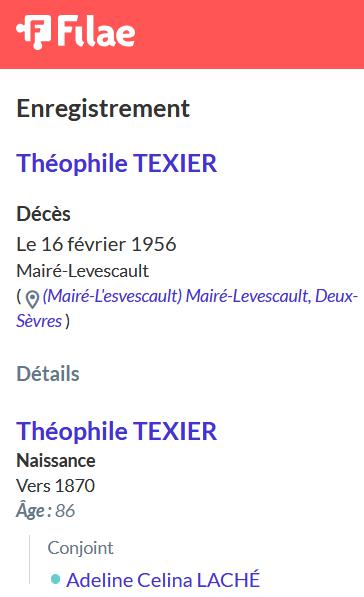Select the Enregistrement heading
Image resolution: width=364 pixels, height=597 pixels.
click(x=103, y=109)
